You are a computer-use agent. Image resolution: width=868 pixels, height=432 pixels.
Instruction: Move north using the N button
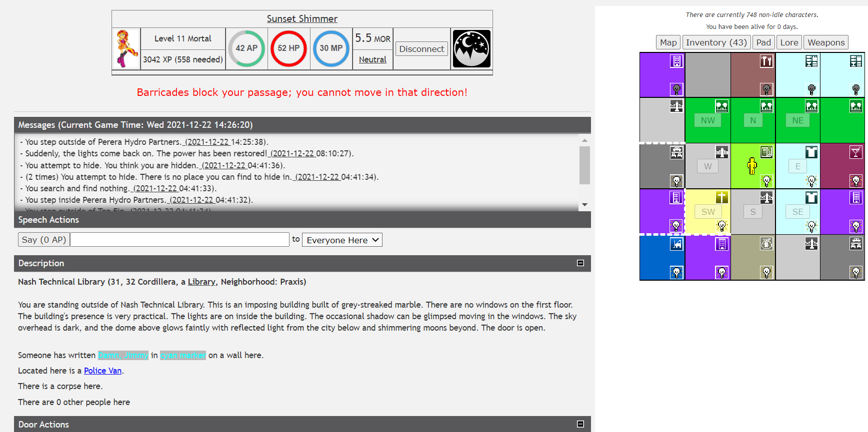coord(752,120)
